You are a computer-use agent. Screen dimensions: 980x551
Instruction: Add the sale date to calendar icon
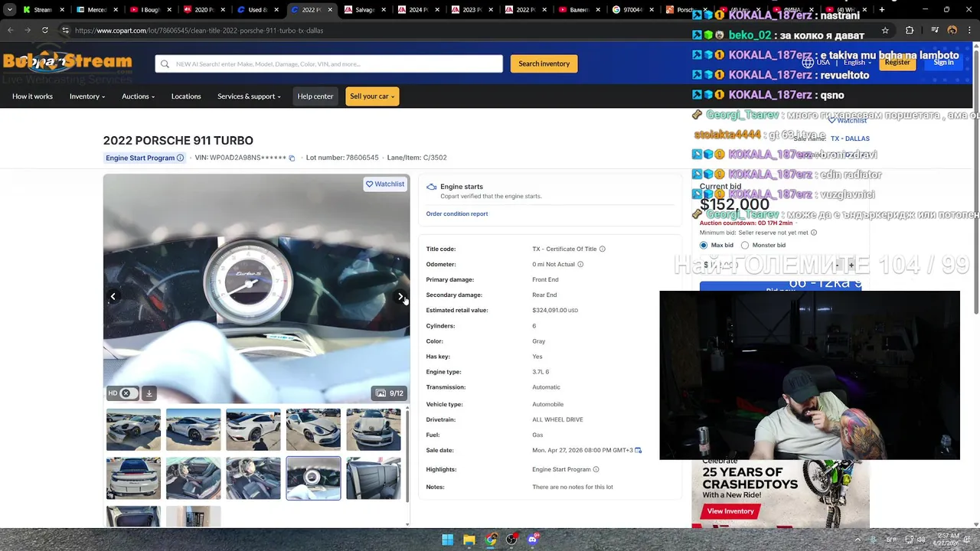pyautogui.click(x=638, y=450)
